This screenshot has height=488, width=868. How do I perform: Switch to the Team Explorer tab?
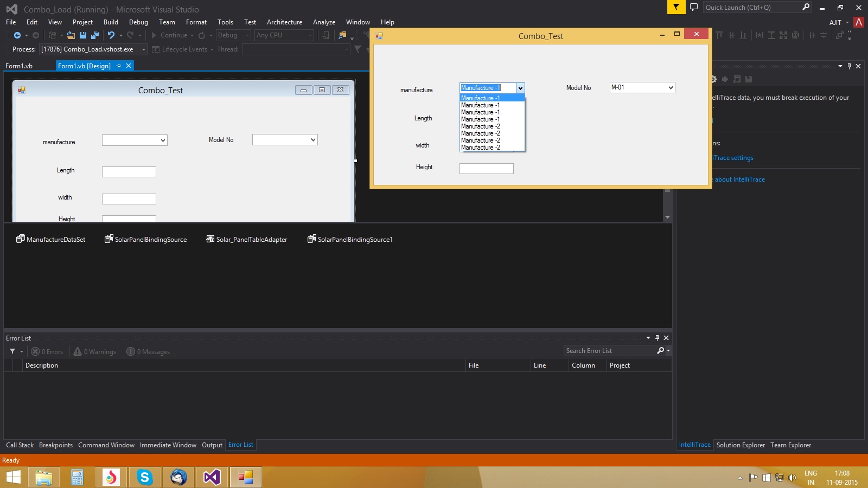(x=790, y=445)
